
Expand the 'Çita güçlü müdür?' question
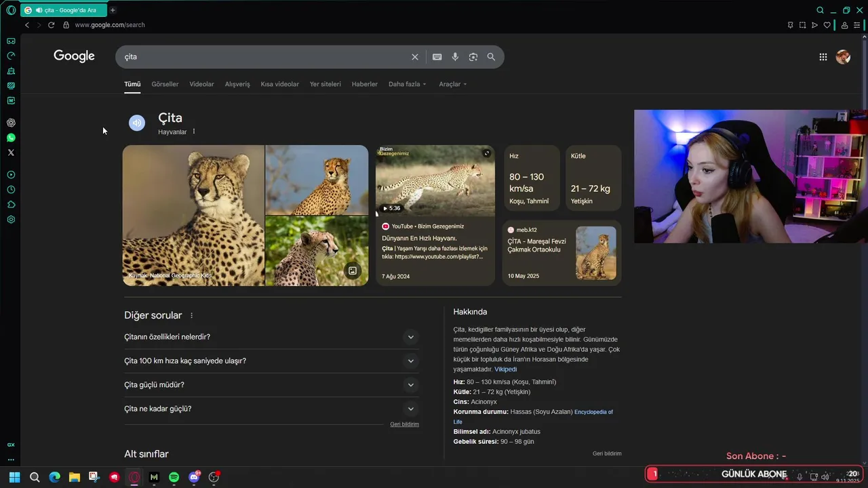point(271,385)
